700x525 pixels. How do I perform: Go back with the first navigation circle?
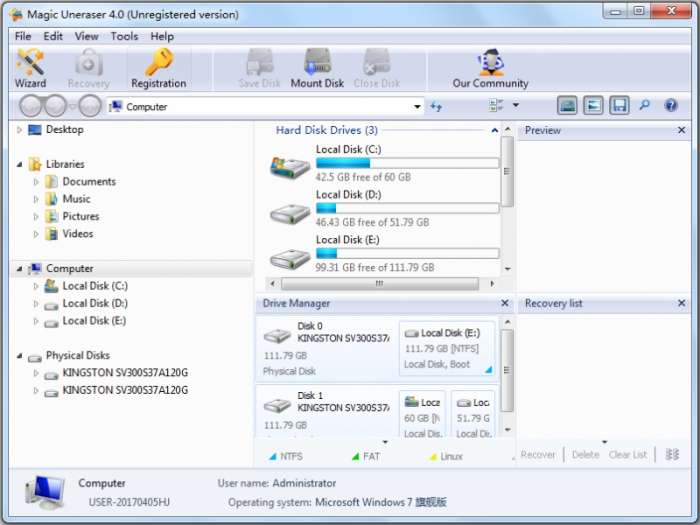[x=30, y=106]
